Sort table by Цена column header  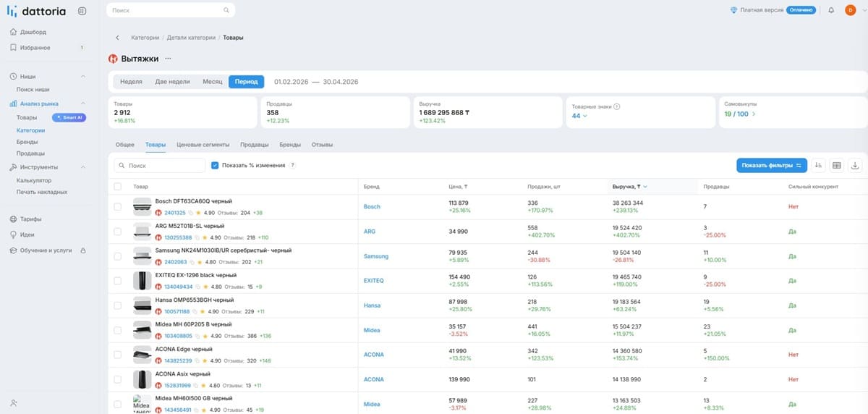(x=459, y=187)
